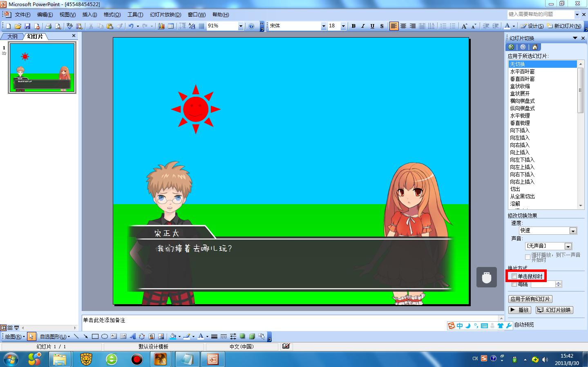
Task: Toggle Underline formatting
Action: (372, 26)
